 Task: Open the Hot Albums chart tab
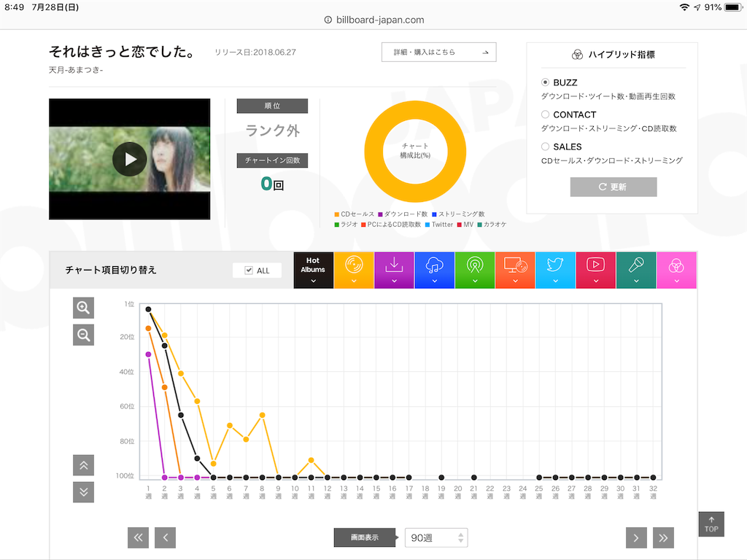[313, 270]
